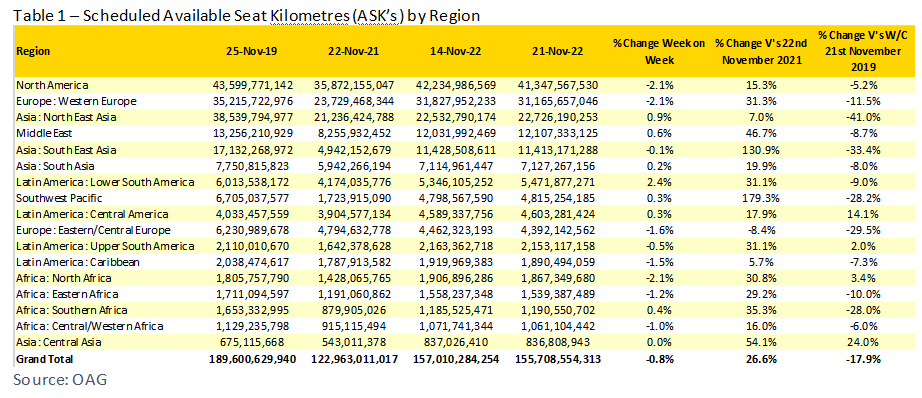
Task: Click the Region column header
Action: point(33,51)
